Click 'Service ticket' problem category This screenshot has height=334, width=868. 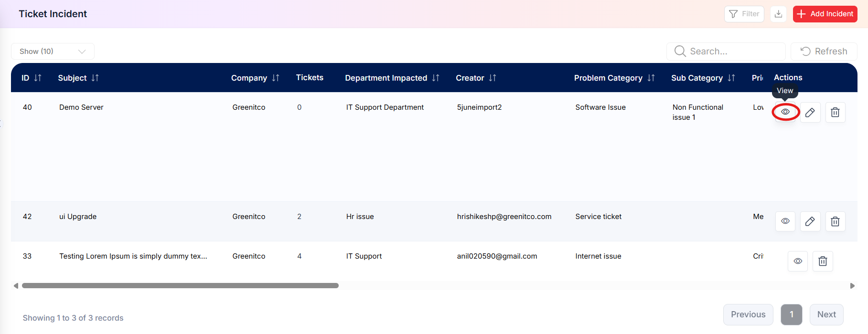(x=599, y=217)
